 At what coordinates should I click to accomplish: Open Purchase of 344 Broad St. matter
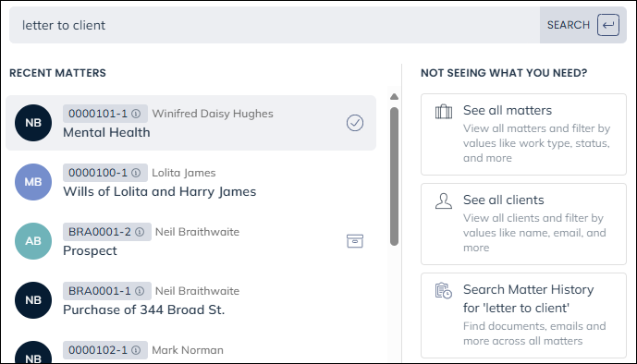pos(144,310)
